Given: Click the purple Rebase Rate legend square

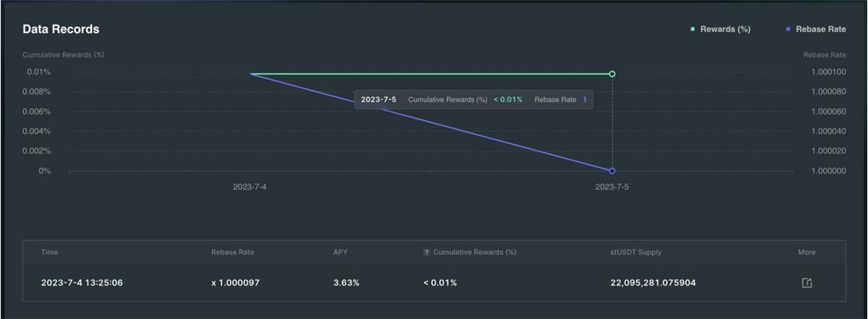Looking at the screenshot, I should pyautogui.click(x=788, y=30).
